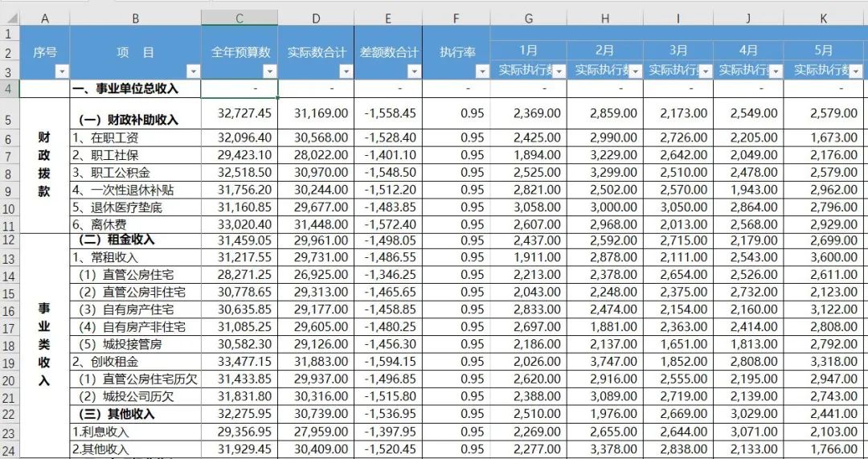868x459 pixels.
Task: Click cell 2.其他收入
Action: 136,450
